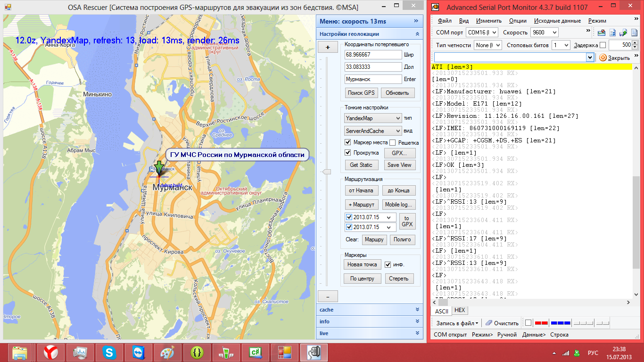Show hidden tray icons arrow
644x362 pixels.
[554, 353]
